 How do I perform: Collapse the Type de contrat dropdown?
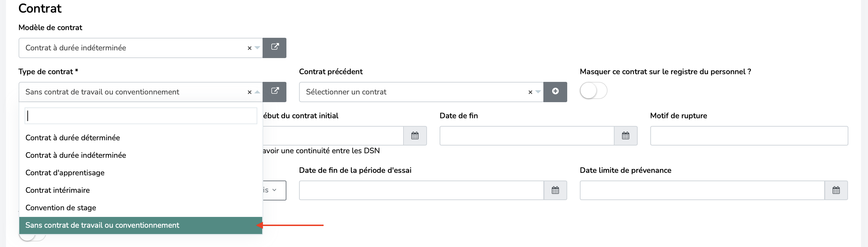tap(257, 92)
